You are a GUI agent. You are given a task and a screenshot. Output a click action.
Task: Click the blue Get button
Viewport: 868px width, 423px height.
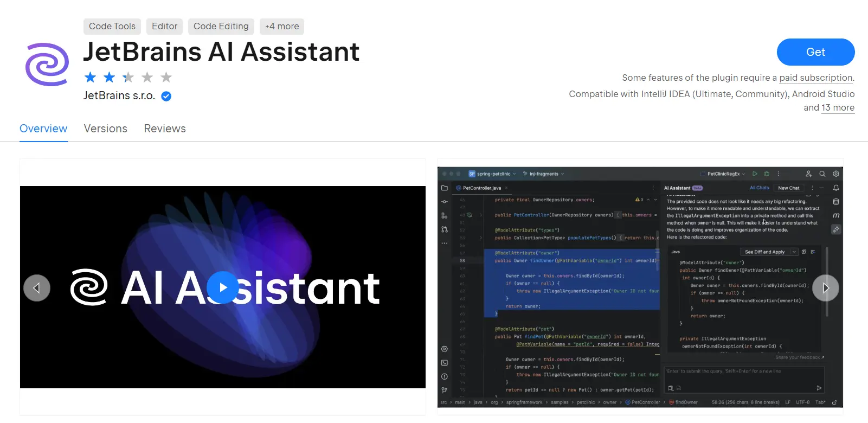(815, 52)
